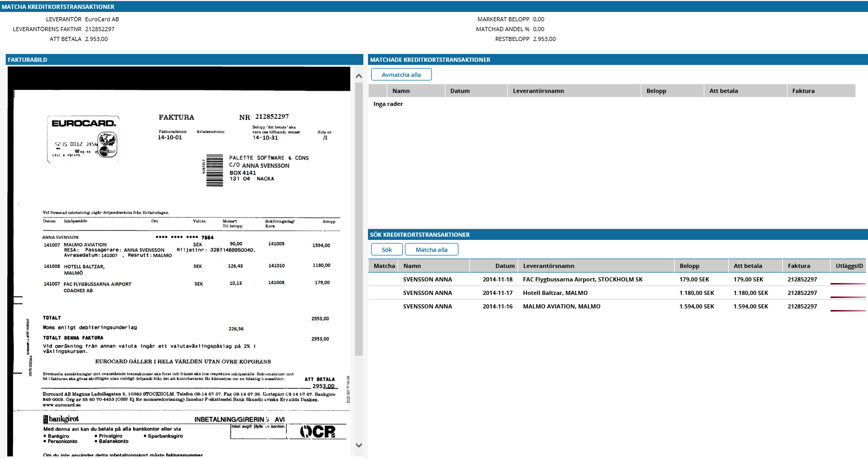This screenshot has height=459, width=868.
Task: Click Leverantörsnamn header in search table
Action: 596,266
